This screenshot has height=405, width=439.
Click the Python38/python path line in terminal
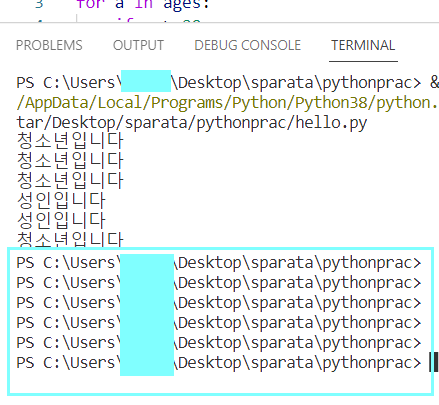coord(227,103)
